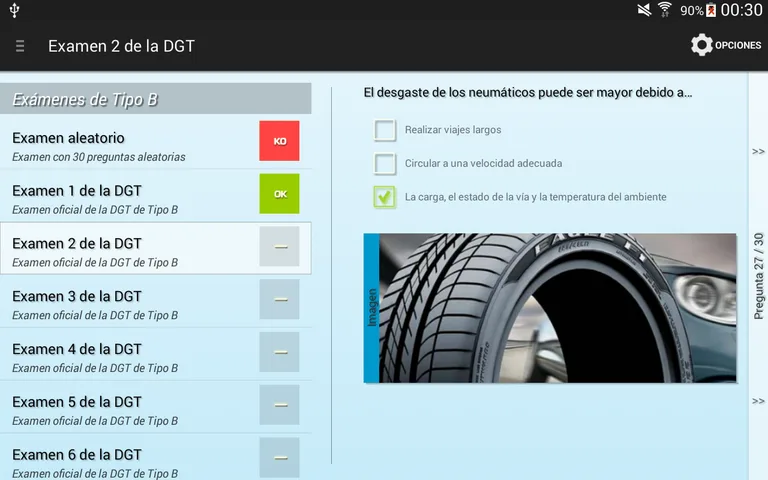768x480 pixels.
Task: Select Examen 3 de la DGT
Action: (x=156, y=301)
